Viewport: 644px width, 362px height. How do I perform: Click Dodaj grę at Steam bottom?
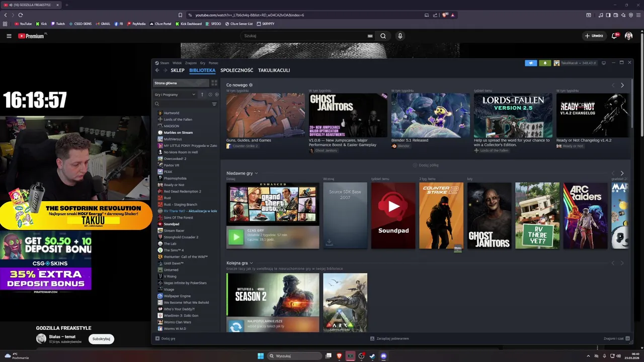pyautogui.click(x=166, y=338)
